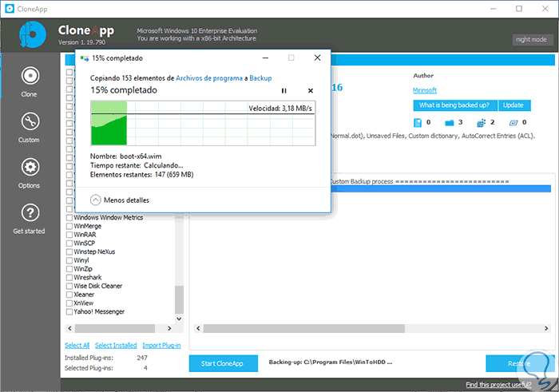Image resolution: width=559 pixels, height=392 pixels.
Task: Toggle the Windows Window Metrics checkbox
Action: tap(69, 217)
